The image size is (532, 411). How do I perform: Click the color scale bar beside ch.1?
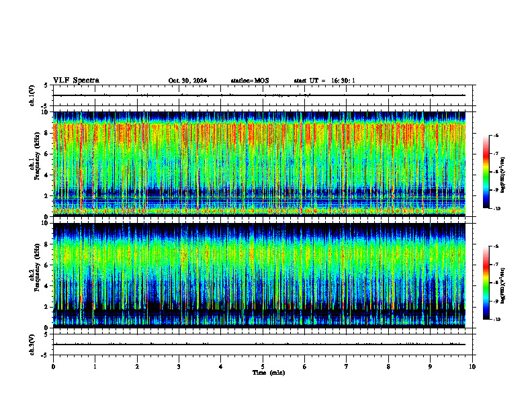tap(486, 172)
